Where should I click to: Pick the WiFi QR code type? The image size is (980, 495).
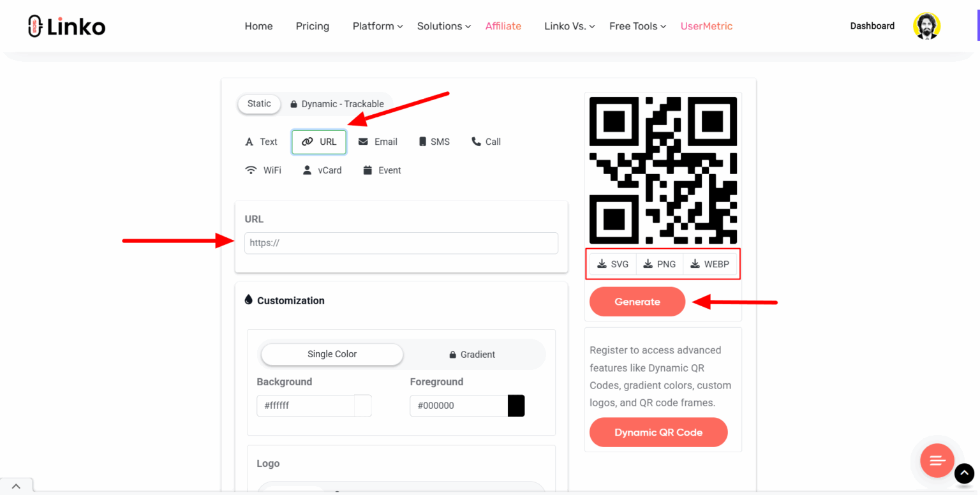[x=263, y=170]
